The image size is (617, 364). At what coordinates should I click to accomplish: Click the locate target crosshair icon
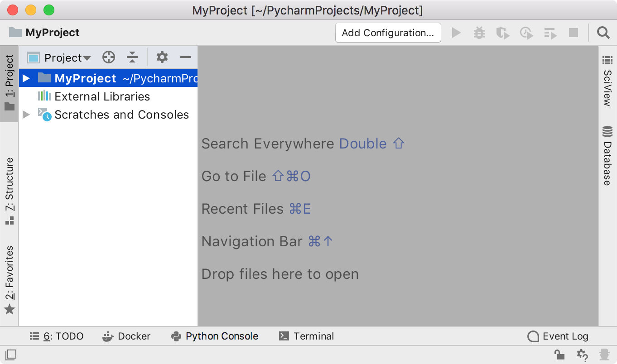pyautogui.click(x=109, y=57)
